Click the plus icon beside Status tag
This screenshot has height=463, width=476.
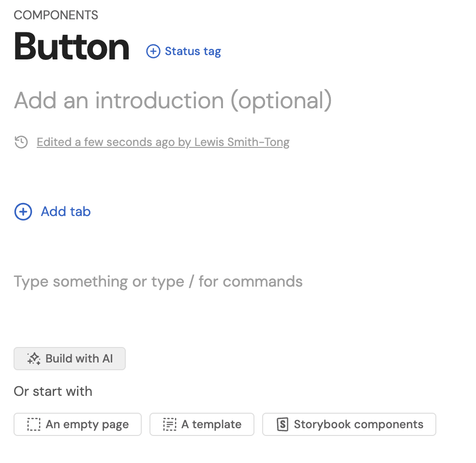click(x=153, y=51)
